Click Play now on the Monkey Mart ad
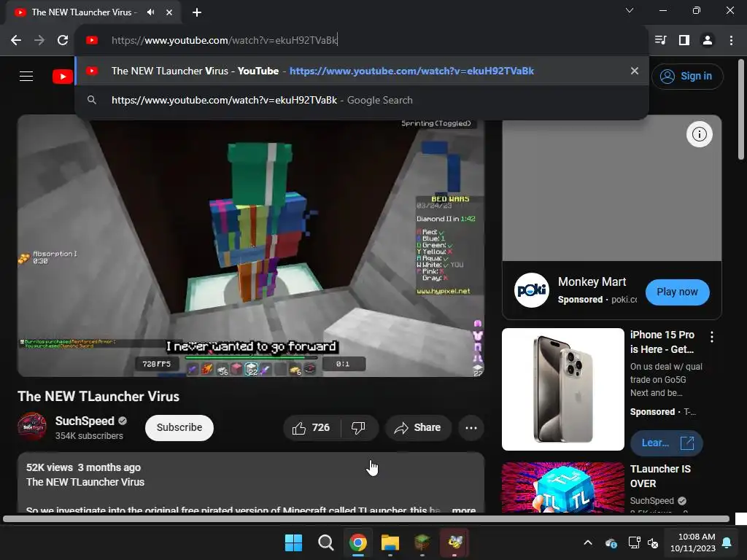The height and width of the screenshot is (560, 747). [677, 292]
